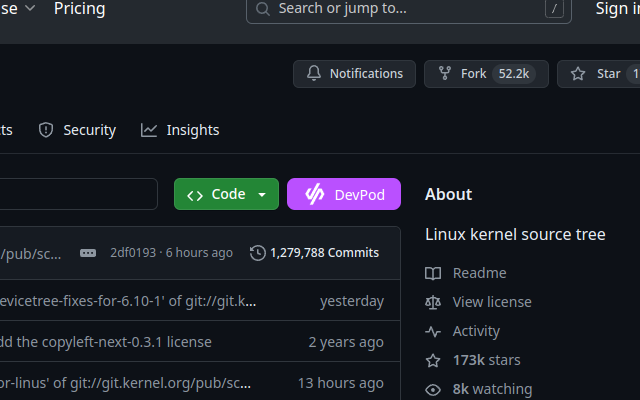Click the license scale icon
Image resolution: width=640 pixels, height=400 pixels.
tap(433, 302)
